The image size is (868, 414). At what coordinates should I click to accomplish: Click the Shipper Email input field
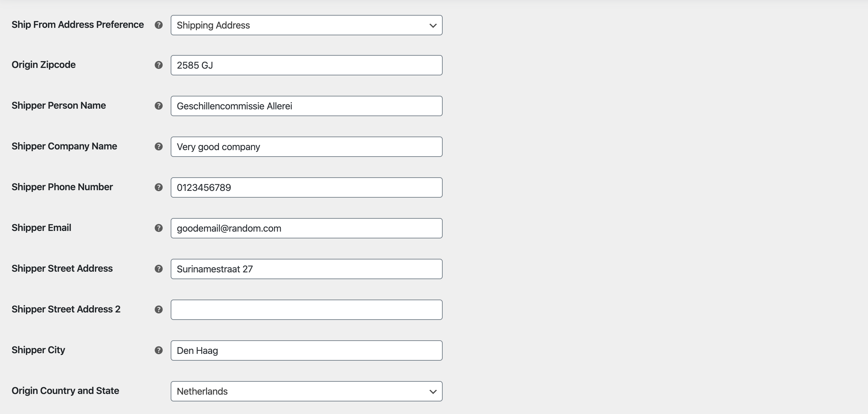(307, 228)
